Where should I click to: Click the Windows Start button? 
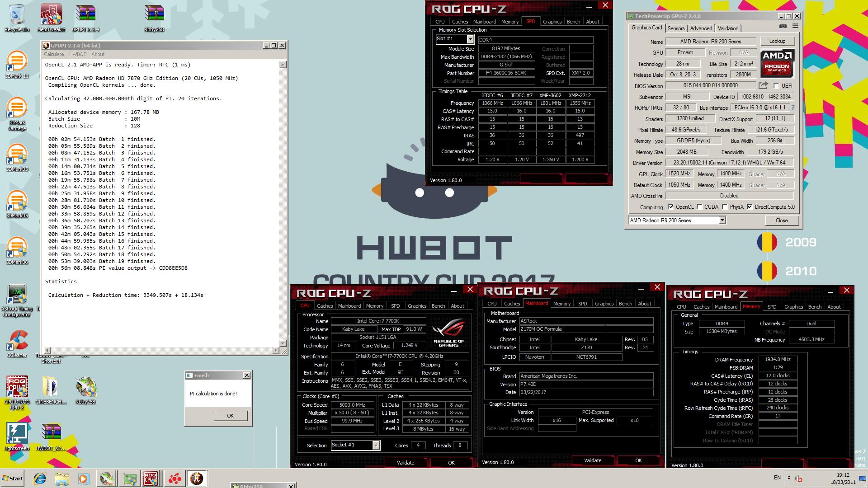tap(13, 479)
